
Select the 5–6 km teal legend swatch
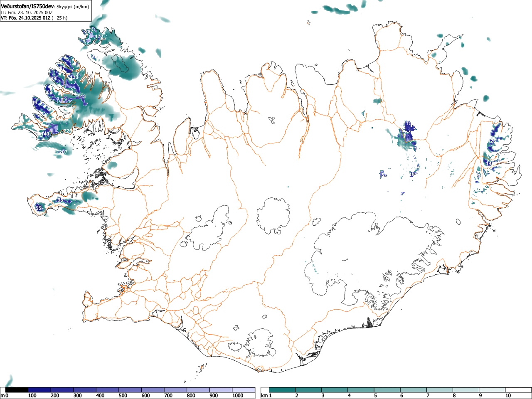(x=387, y=390)
